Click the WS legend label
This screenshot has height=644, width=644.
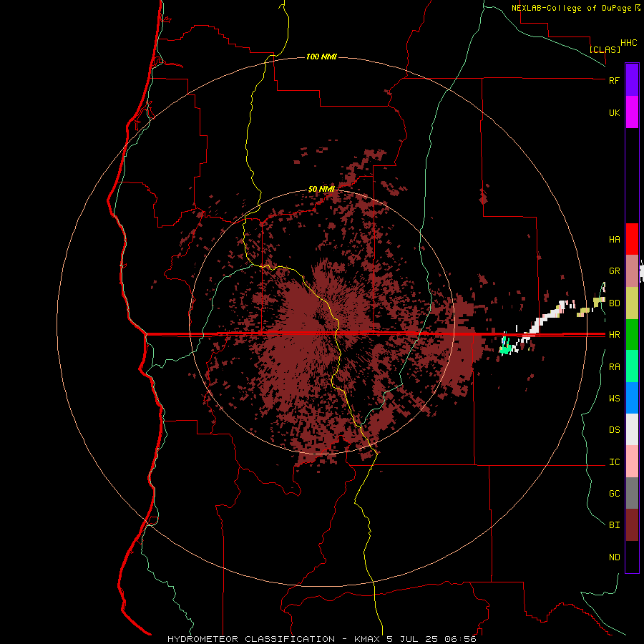point(614,398)
